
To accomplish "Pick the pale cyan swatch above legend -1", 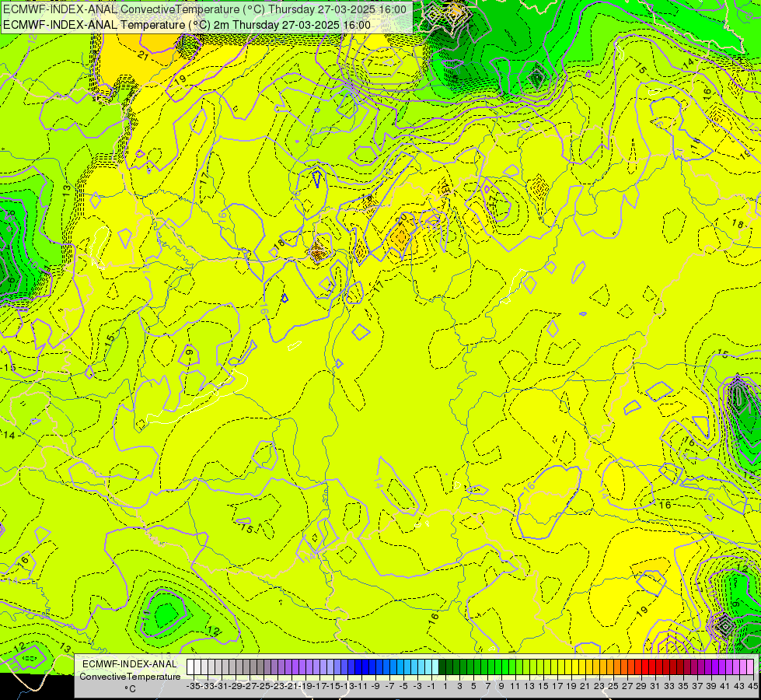I will tap(435, 667).
